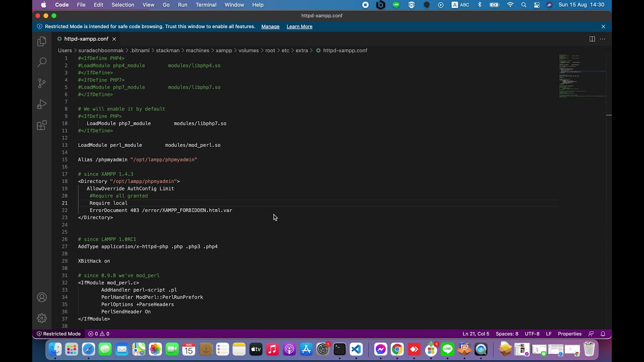
Task: Open Safari from the dock
Action: pos(89,349)
